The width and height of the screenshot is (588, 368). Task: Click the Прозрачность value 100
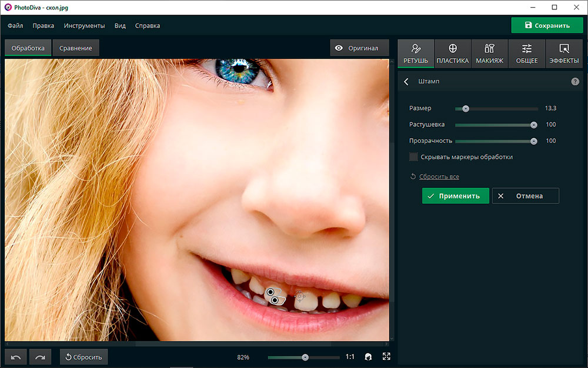(x=550, y=140)
